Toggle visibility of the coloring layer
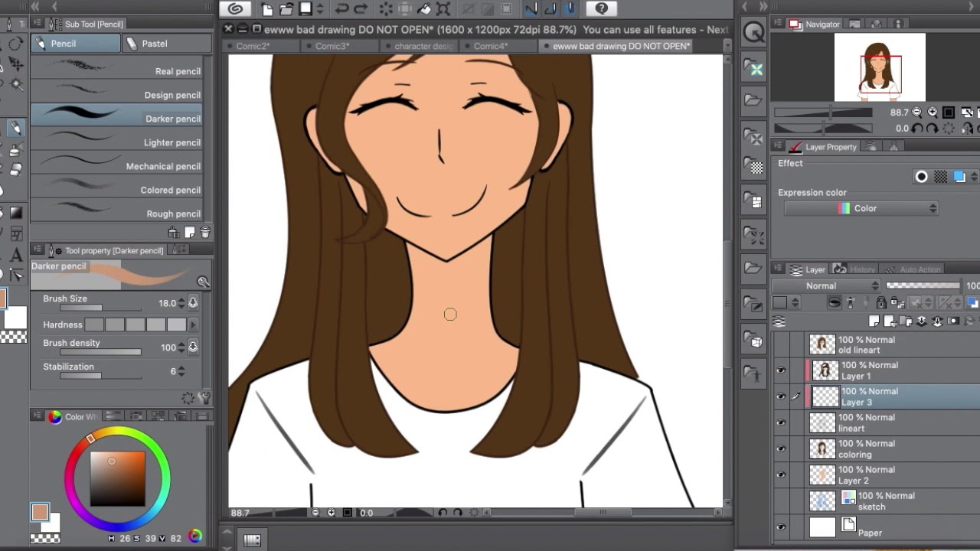The width and height of the screenshot is (980, 551). pyautogui.click(x=781, y=448)
